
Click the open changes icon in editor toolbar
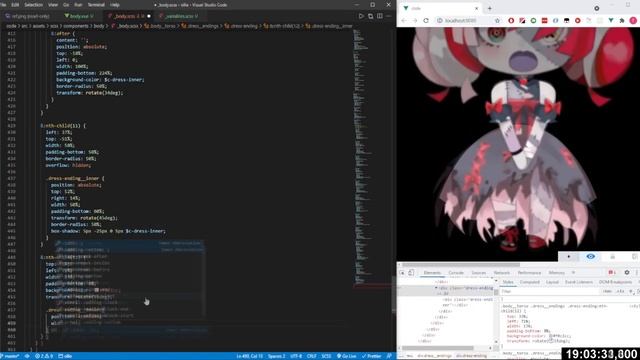(x=371, y=16)
